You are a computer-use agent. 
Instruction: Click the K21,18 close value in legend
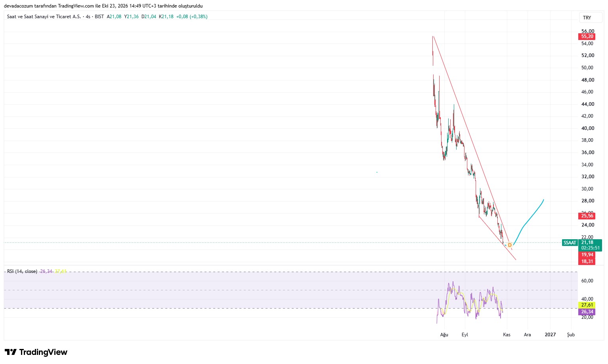[166, 17]
